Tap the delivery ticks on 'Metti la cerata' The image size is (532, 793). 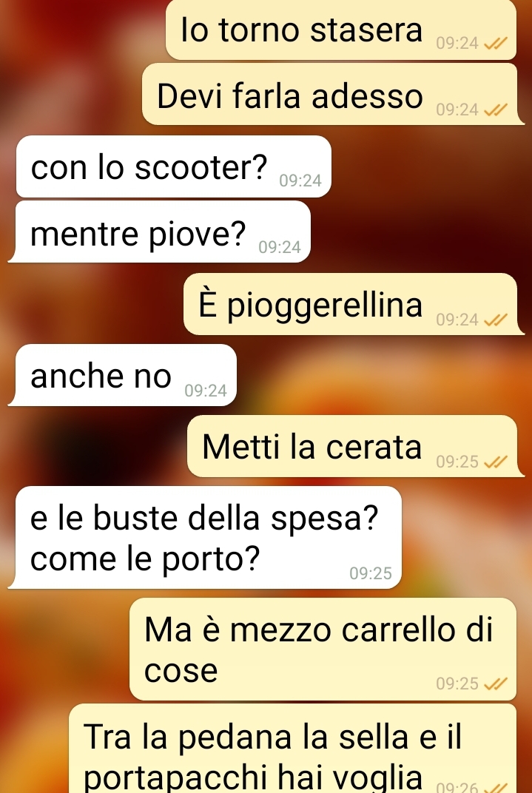click(495, 462)
